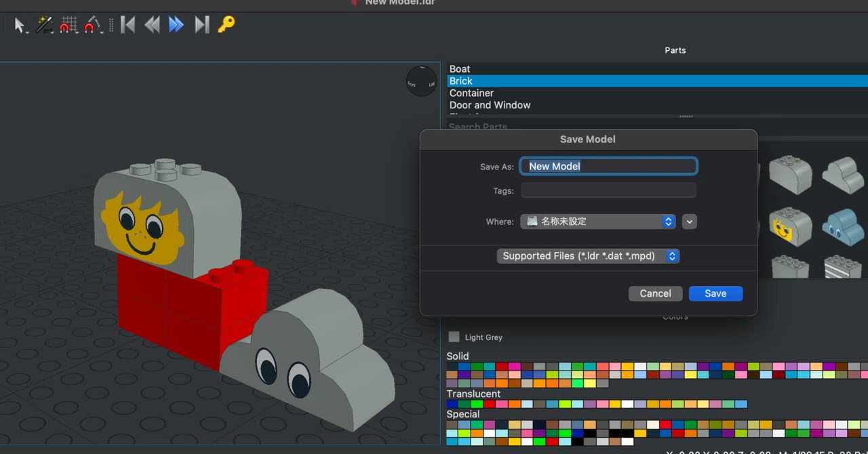Click the view sphere navigation widget
Screen dimensions: 868x454
(422, 81)
